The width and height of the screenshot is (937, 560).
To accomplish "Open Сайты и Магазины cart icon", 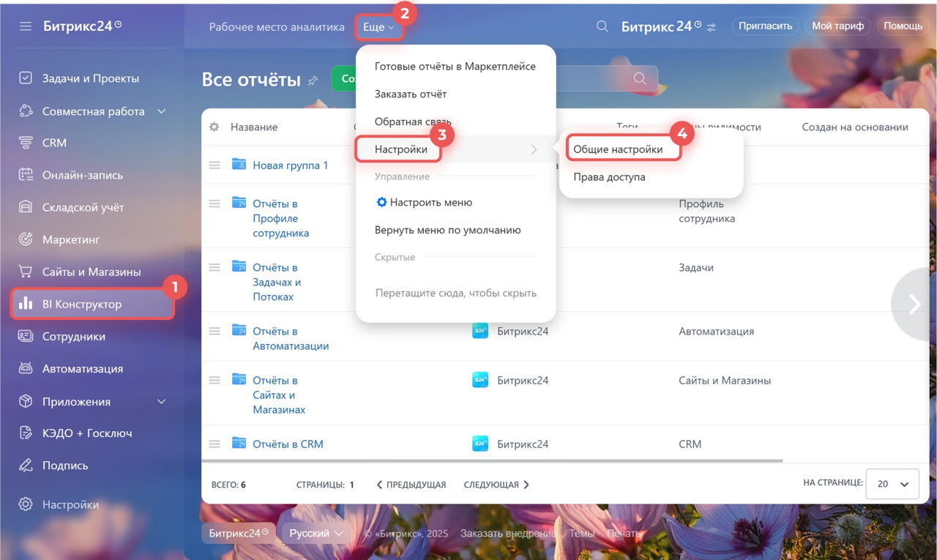I will tap(26, 272).
